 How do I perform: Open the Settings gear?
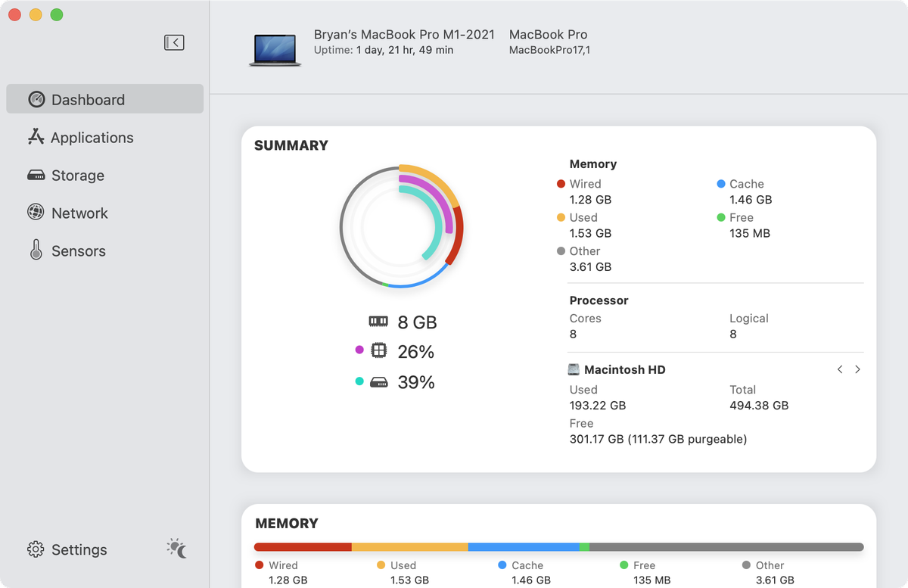point(35,549)
